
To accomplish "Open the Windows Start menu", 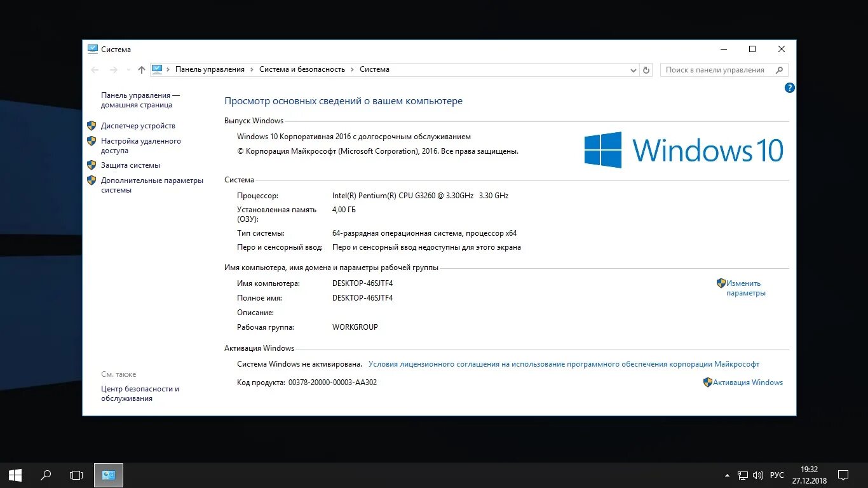I will point(15,475).
